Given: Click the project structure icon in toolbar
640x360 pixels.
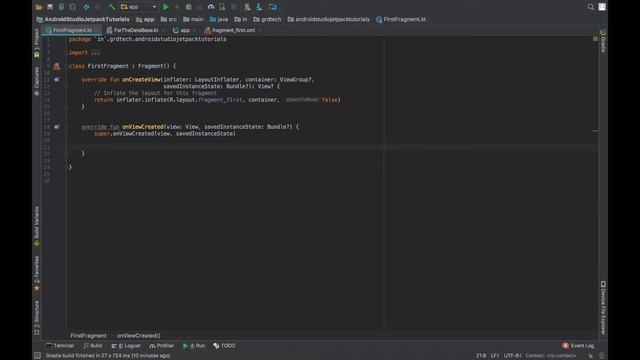Looking at the screenshot, I should coord(273,7).
